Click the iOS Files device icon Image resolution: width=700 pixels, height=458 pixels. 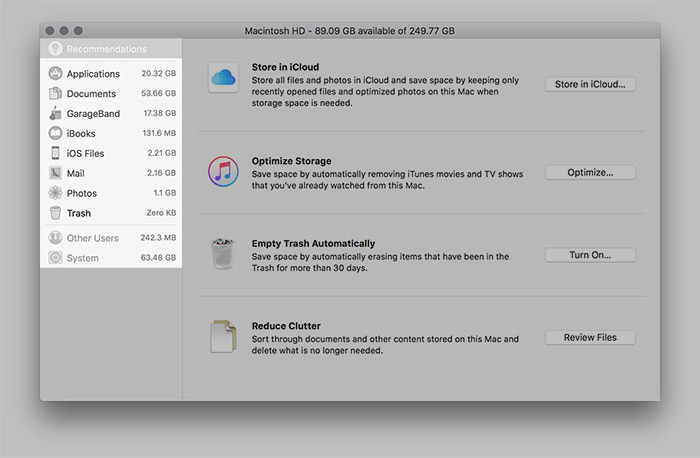[55, 154]
